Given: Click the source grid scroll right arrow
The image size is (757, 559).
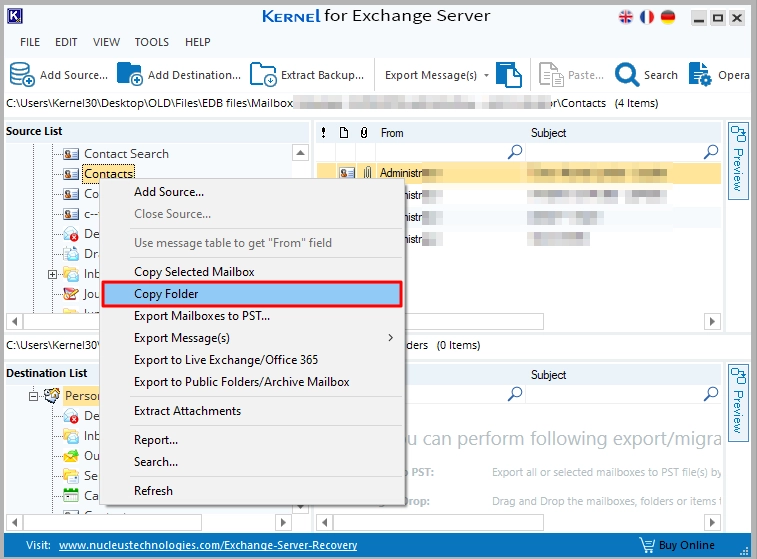Looking at the screenshot, I should click(712, 321).
